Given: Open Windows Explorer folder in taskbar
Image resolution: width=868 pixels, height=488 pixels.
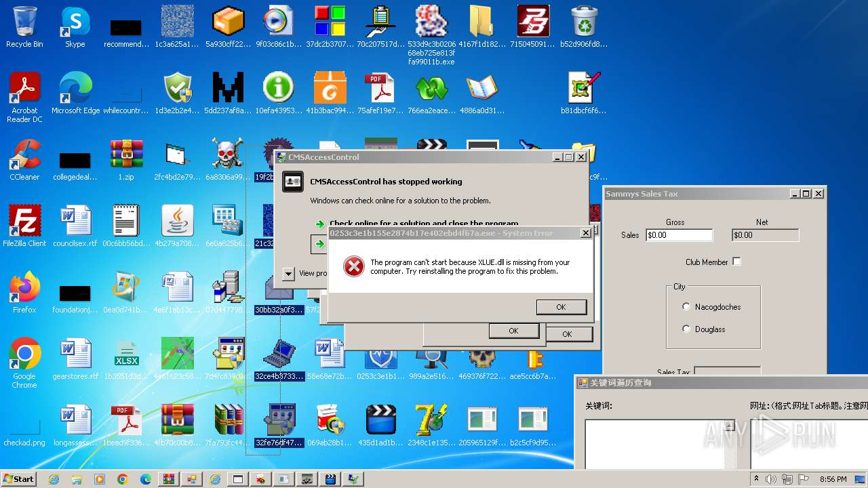Looking at the screenshot, I should click(x=77, y=479).
